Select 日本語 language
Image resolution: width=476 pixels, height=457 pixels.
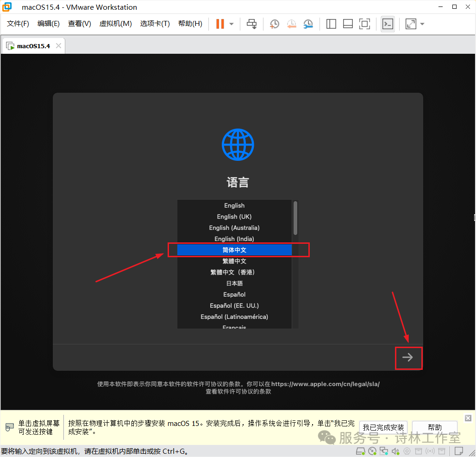tap(234, 284)
